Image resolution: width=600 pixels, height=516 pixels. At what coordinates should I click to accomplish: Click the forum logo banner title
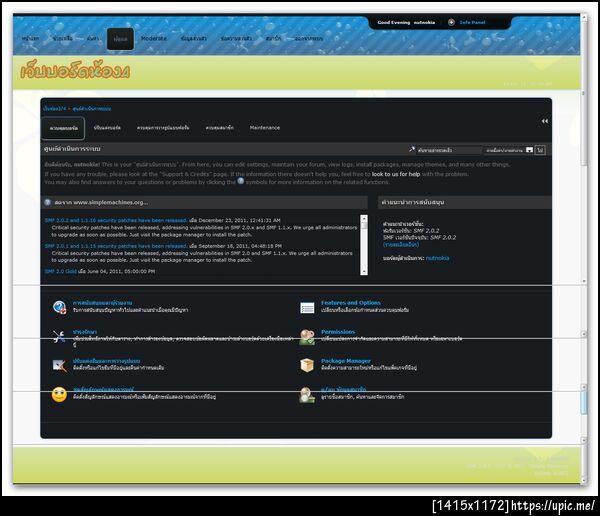pyautogui.click(x=75, y=70)
